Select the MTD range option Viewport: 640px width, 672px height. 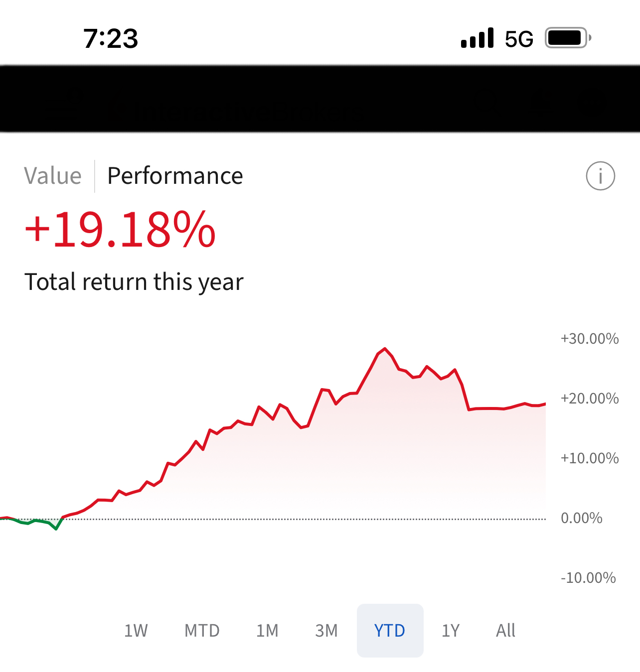202,631
